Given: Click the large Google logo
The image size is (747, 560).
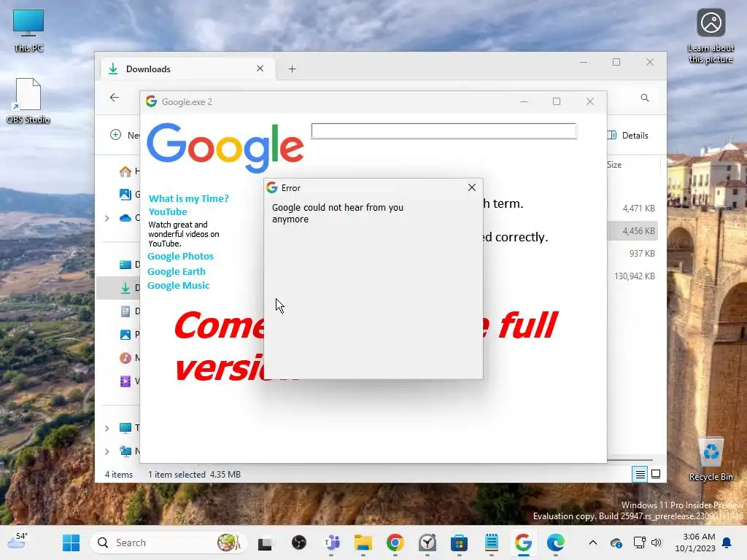Looking at the screenshot, I should tap(225, 147).
